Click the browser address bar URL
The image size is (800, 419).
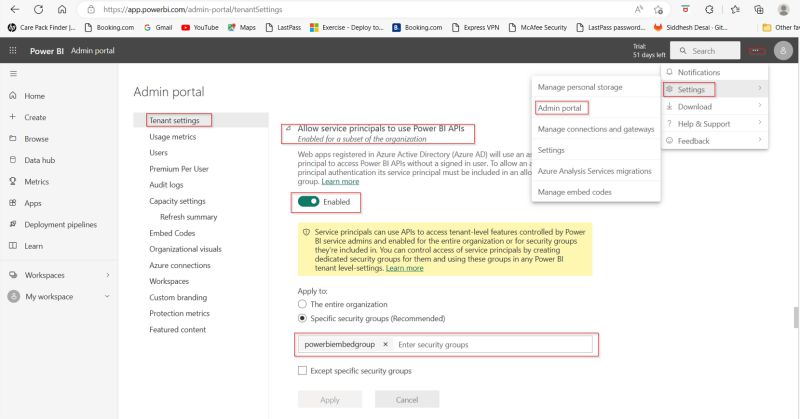(193, 9)
